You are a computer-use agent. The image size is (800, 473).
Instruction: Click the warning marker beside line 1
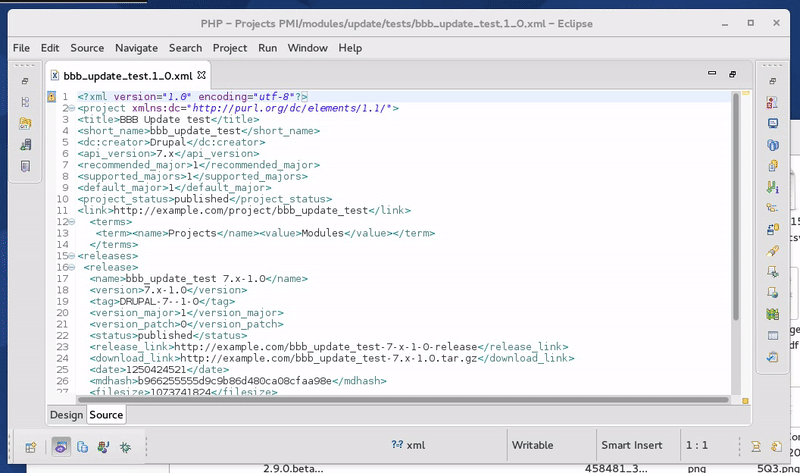click(x=52, y=96)
